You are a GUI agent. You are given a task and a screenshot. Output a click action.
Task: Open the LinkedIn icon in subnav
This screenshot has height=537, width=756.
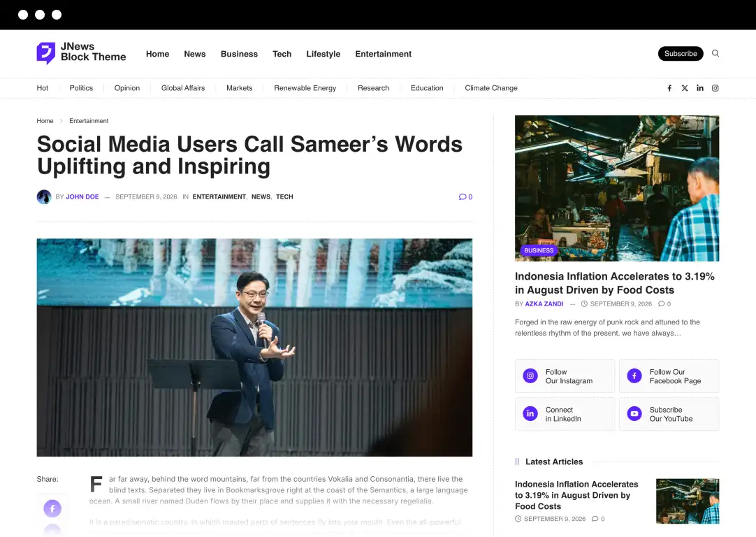700,88
